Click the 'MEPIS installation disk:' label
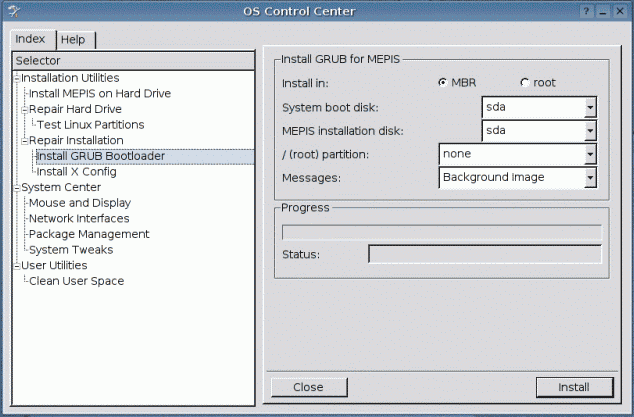The image size is (634, 417). (x=343, y=131)
